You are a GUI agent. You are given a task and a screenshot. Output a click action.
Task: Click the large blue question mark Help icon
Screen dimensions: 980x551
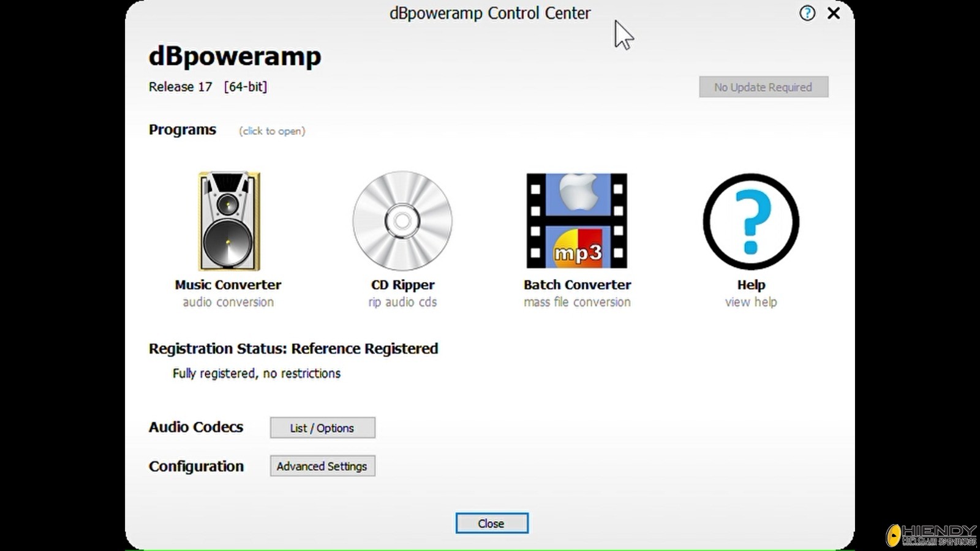click(x=751, y=221)
